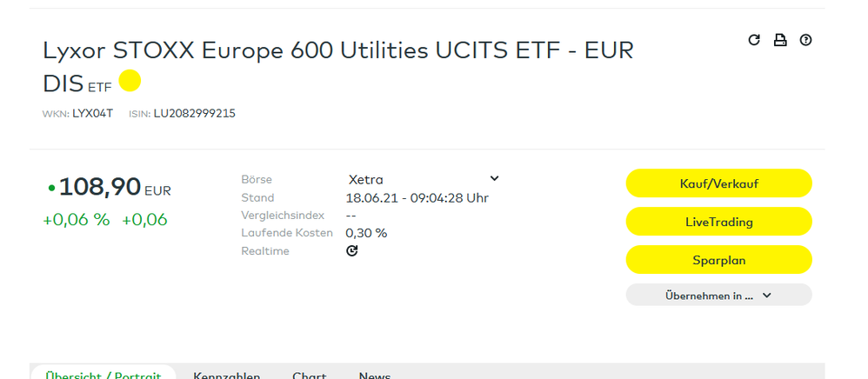The height and width of the screenshot is (379, 868).
Task: Click the WKN value LYX04T
Action: [93, 114]
